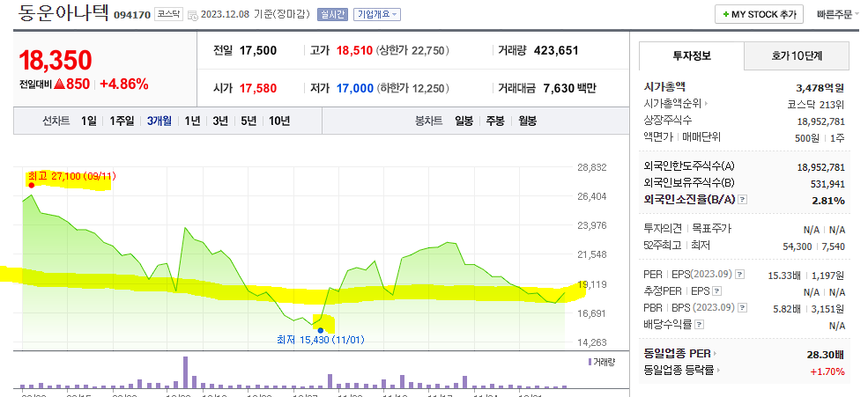
Task: Open help icon beside 외국인소진율(B/A)
Action: (743, 200)
